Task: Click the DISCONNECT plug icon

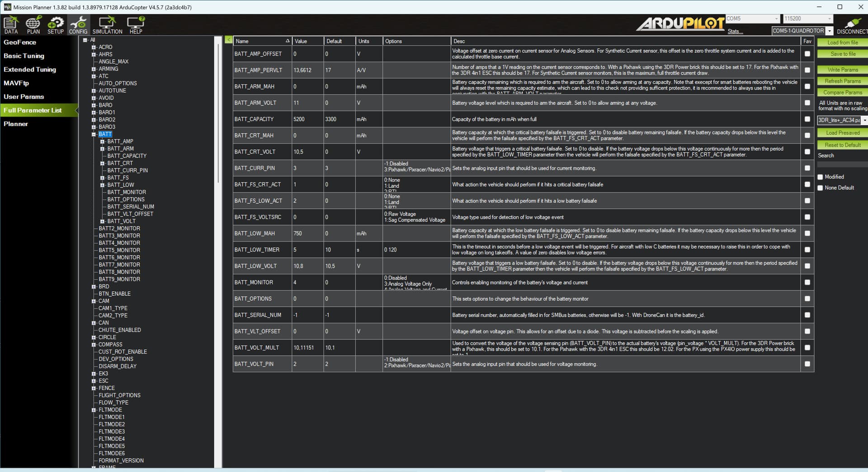Action: (852, 25)
